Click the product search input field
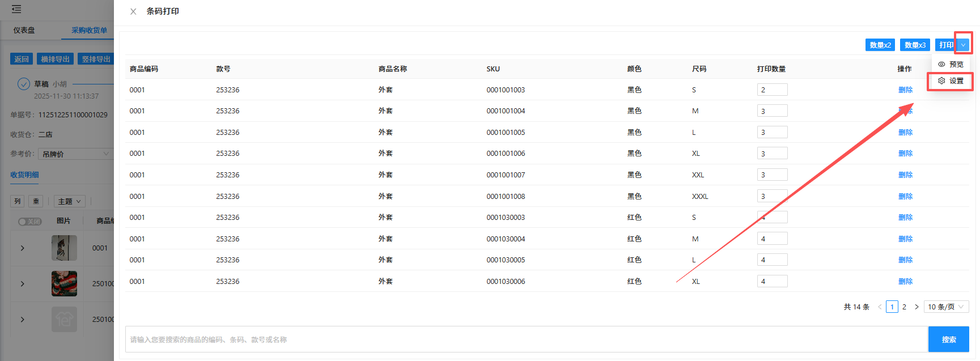Image resolution: width=980 pixels, height=361 pixels. coord(525,339)
